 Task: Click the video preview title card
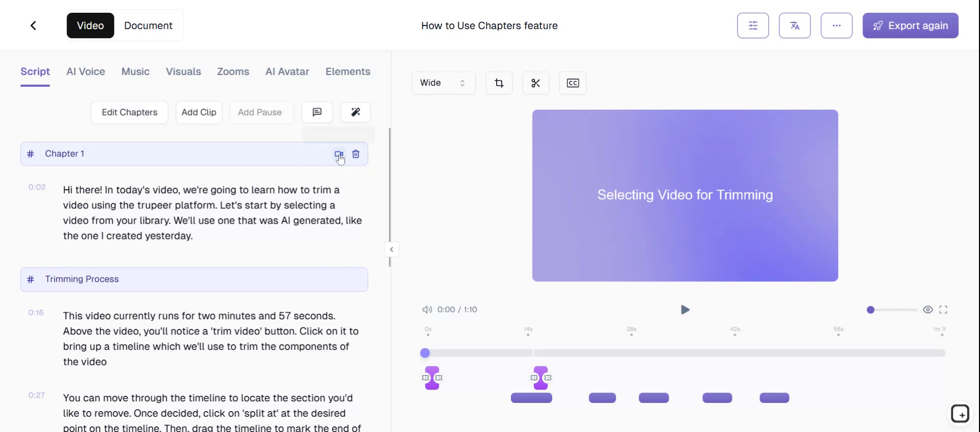click(685, 196)
